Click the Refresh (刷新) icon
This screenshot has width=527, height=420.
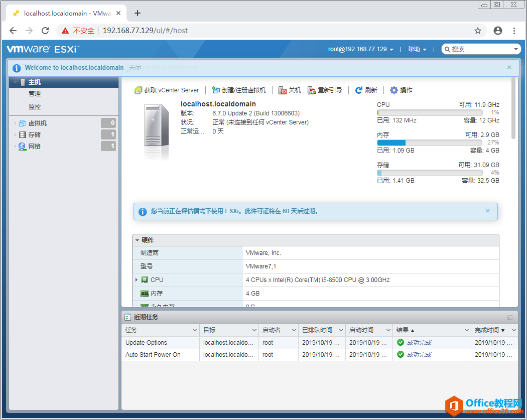(x=359, y=90)
